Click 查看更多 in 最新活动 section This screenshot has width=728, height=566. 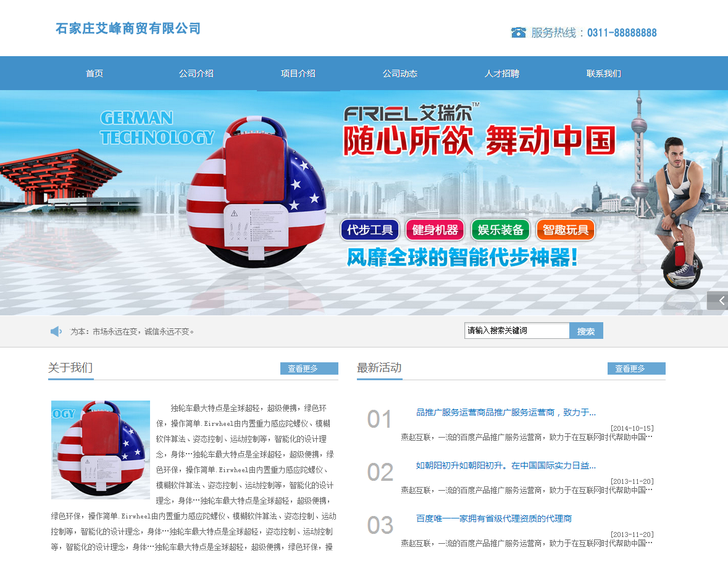click(x=637, y=368)
